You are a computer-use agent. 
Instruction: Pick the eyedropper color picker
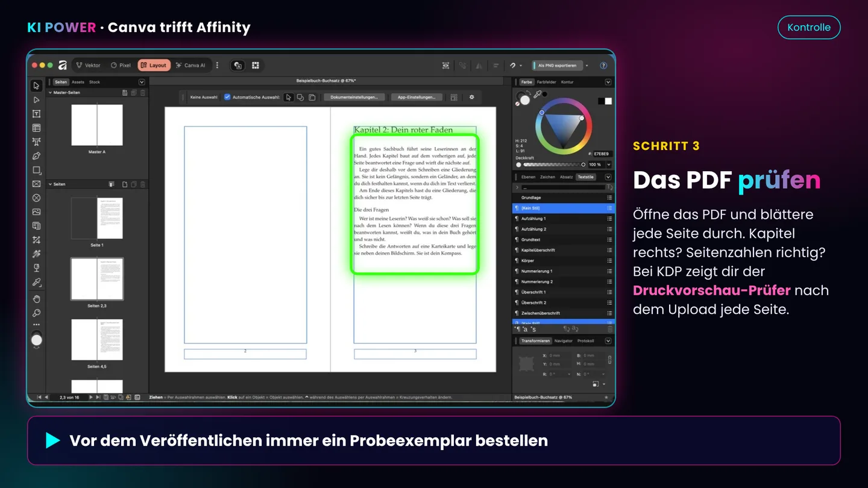pyautogui.click(x=537, y=95)
